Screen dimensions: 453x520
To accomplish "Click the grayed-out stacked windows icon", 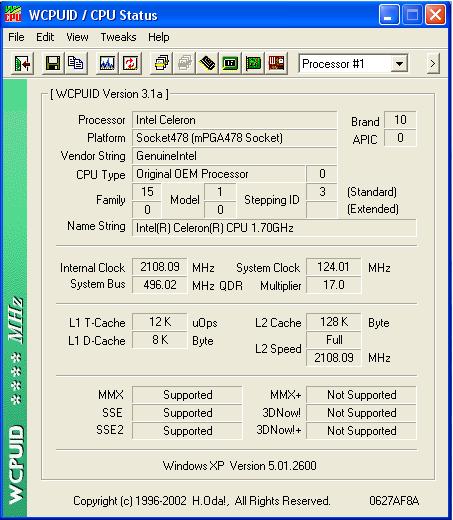I will click(x=185, y=63).
